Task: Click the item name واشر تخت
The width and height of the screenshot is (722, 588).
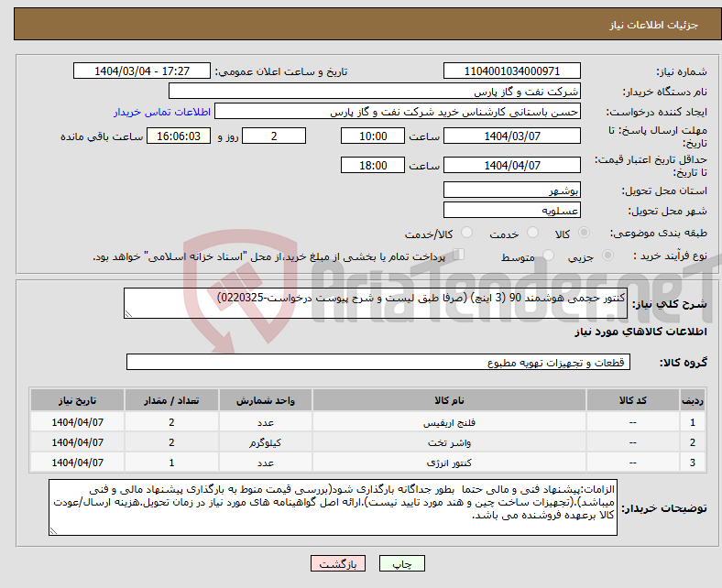Action: [449, 442]
